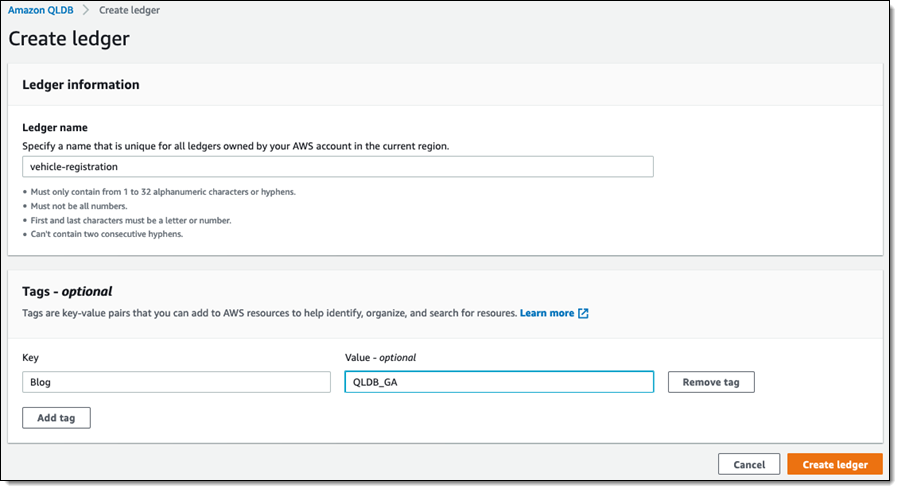
Task: Open the external link icon beside Learn more
Action: click(x=583, y=313)
